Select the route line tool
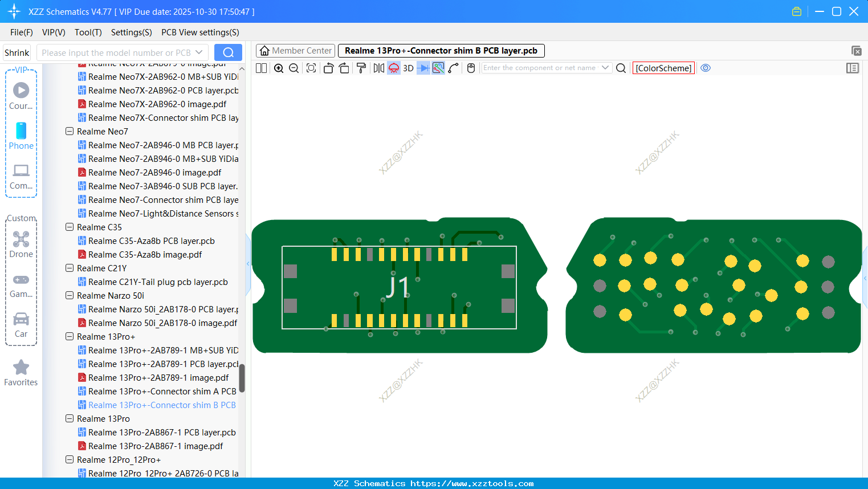Viewport: 868px width, 489px height. click(454, 68)
